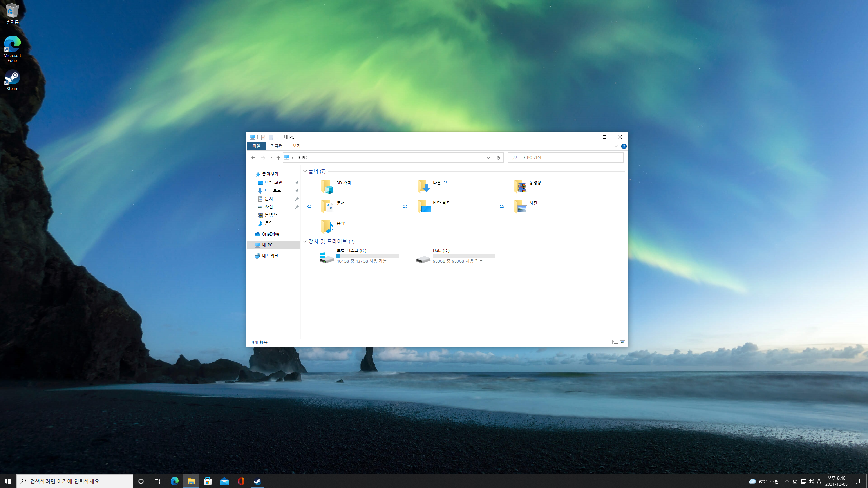Open the 동영상 folder icon
This screenshot has height=488, width=868.
[520, 186]
